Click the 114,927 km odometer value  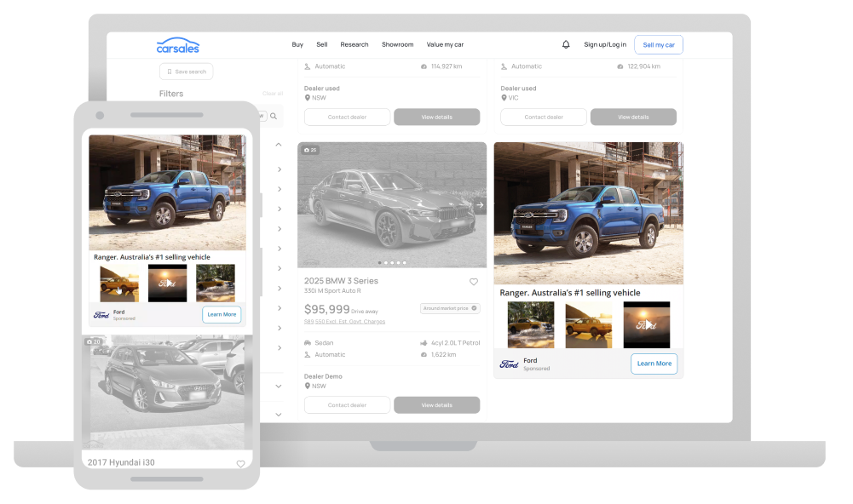(447, 66)
